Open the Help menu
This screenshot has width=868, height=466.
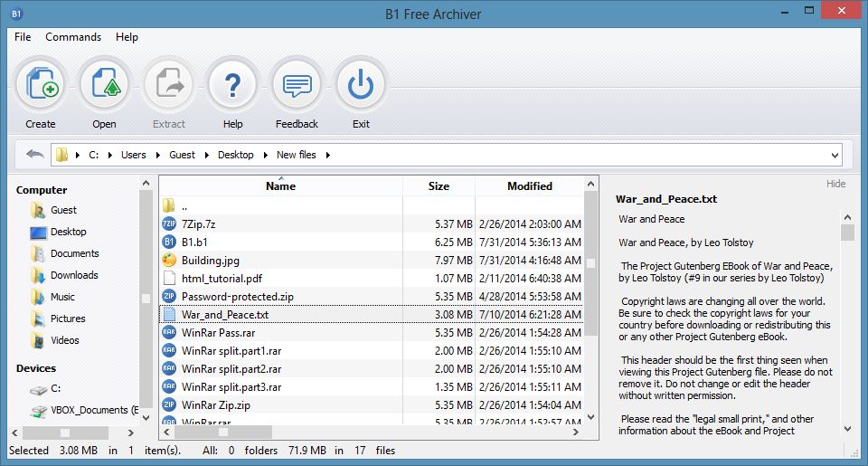pos(127,37)
